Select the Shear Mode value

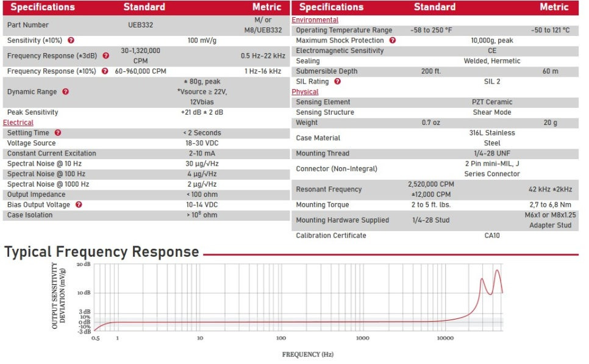point(492,112)
